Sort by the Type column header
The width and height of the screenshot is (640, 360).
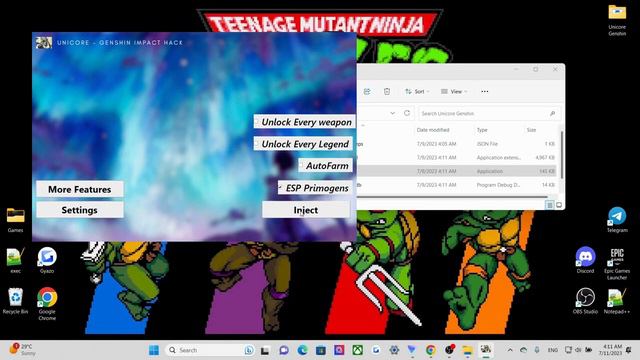point(482,130)
